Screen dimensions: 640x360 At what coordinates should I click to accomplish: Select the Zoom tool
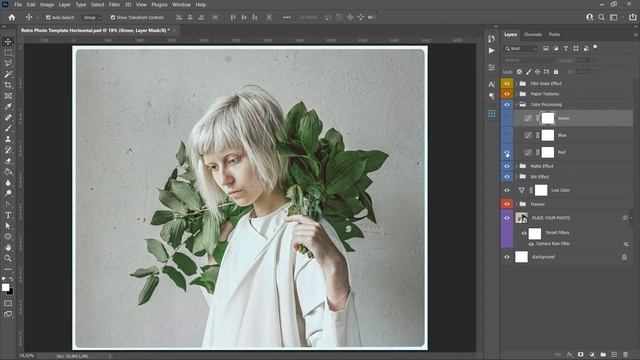click(x=8, y=258)
